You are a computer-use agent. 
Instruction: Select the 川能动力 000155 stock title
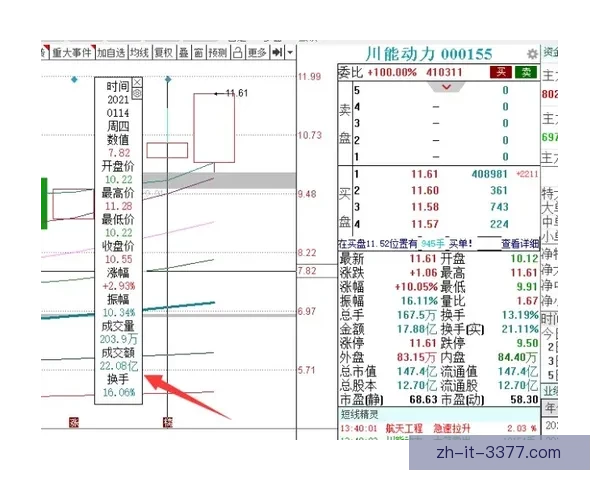coord(429,54)
